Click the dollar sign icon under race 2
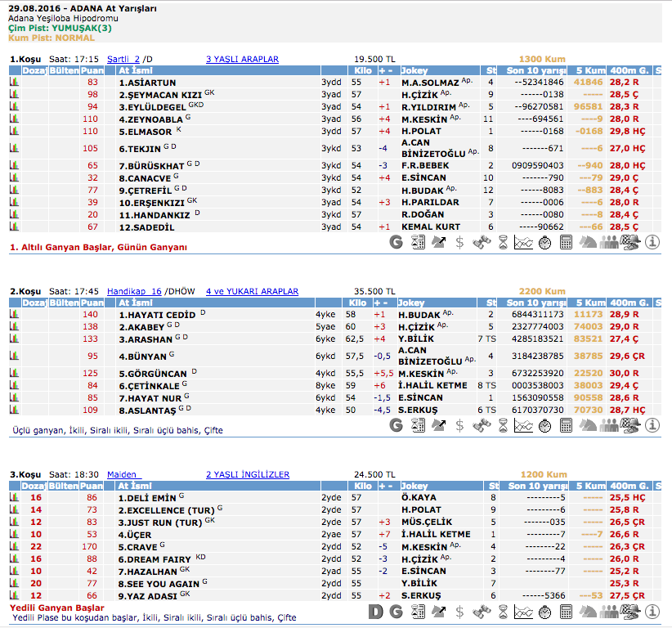 pyautogui.click(x=460, y=425)
